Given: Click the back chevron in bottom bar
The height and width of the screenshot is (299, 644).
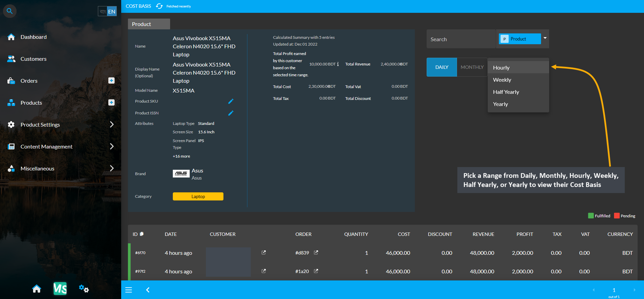Looking at the screenshot, I should [148, 290].
